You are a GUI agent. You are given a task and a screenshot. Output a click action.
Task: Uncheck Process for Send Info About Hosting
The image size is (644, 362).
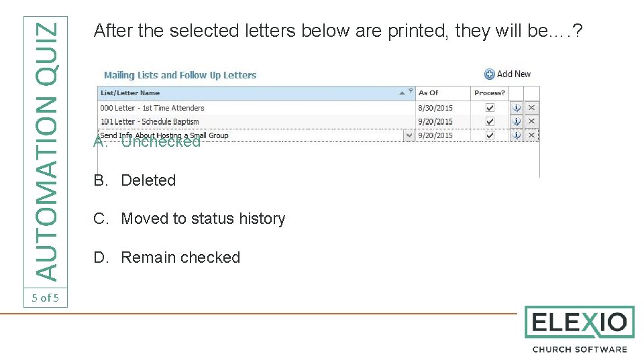[x=490, y=135]
